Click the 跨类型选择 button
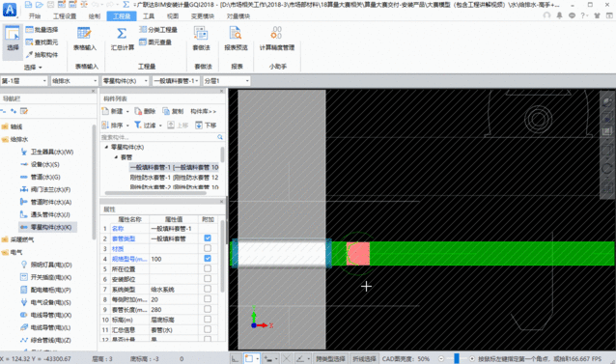This screenshot has height=364, width=616. [x=330, y=359]
